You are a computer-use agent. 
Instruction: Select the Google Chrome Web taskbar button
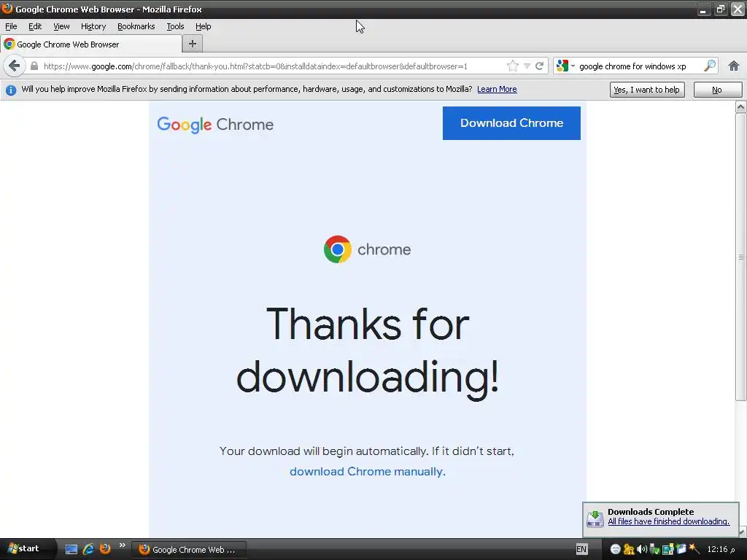click(x=189, y=550)
